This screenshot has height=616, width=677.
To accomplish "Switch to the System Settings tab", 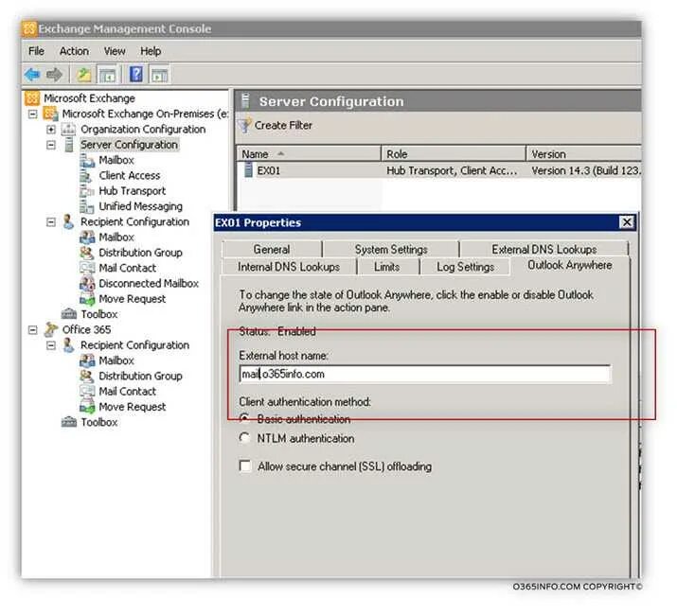I will (391, 250).
